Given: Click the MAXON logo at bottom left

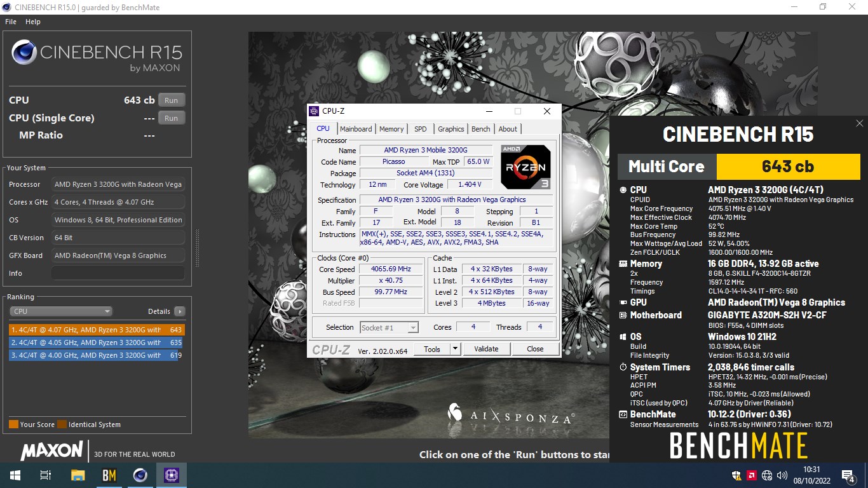Looking at the screenshot, I should click(51, 451).
